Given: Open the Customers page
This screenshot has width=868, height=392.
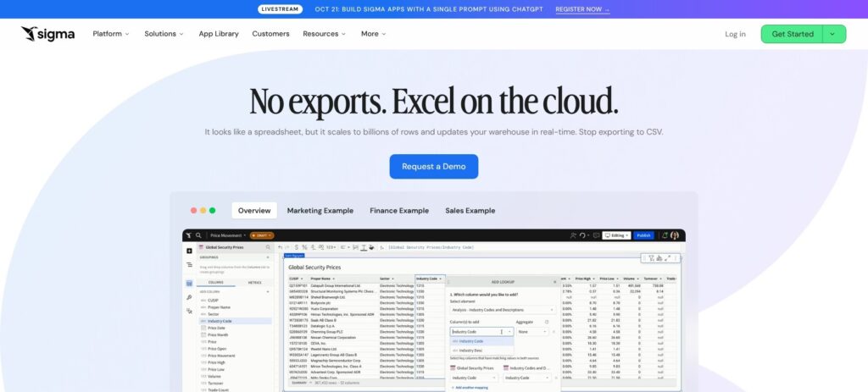Looking at the screenshot, I should click(x=270, y=34).
